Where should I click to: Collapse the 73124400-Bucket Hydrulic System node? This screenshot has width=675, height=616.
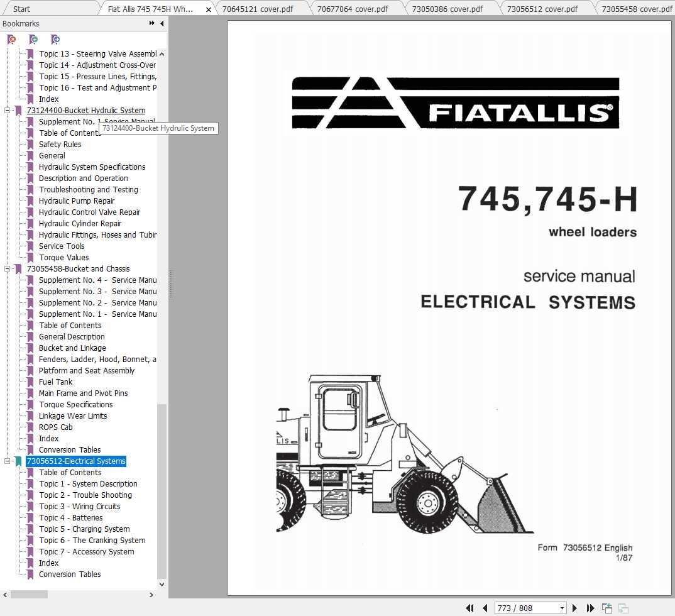[x=8, y=111]
